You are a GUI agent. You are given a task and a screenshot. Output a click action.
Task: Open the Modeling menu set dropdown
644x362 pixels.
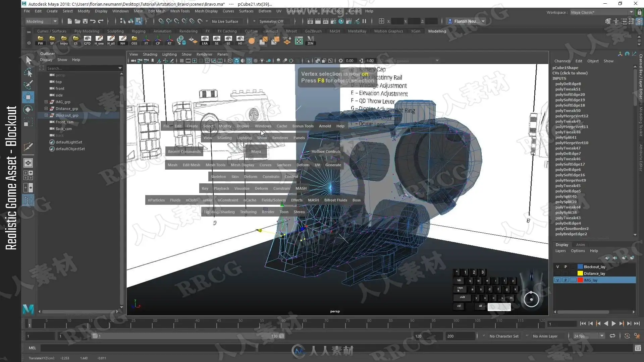pos(42,21)
